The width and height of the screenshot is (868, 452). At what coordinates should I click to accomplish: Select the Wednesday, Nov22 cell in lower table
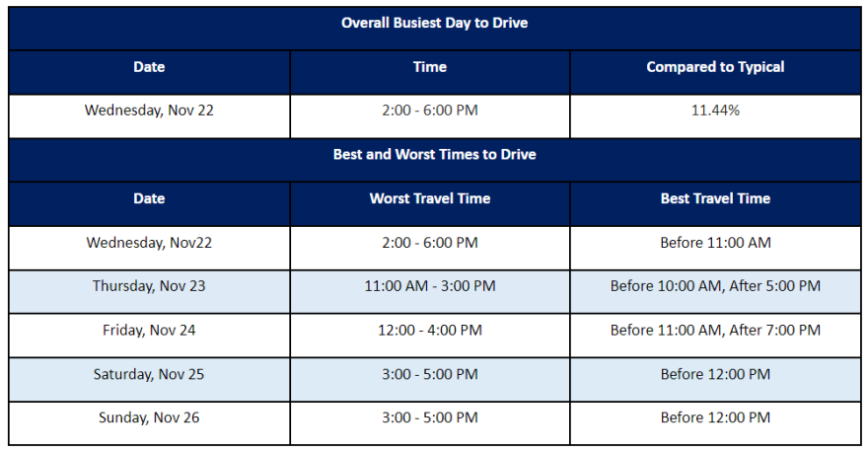pos(149,243)
